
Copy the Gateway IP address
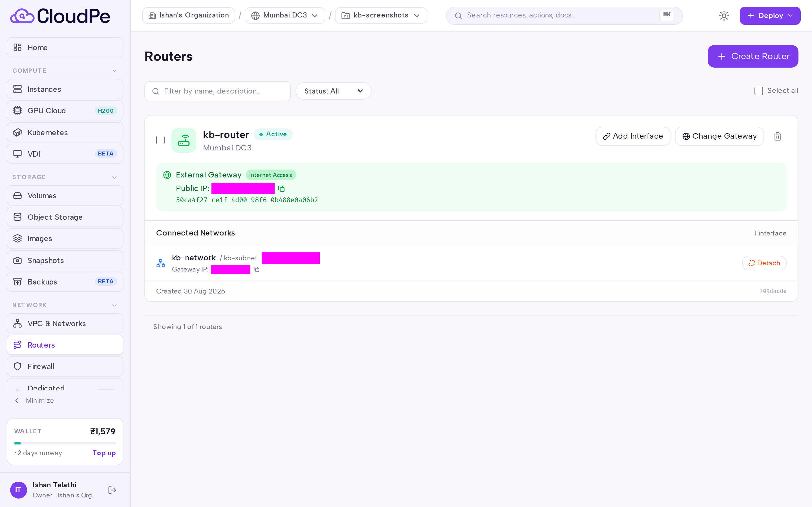coord(257,269)
